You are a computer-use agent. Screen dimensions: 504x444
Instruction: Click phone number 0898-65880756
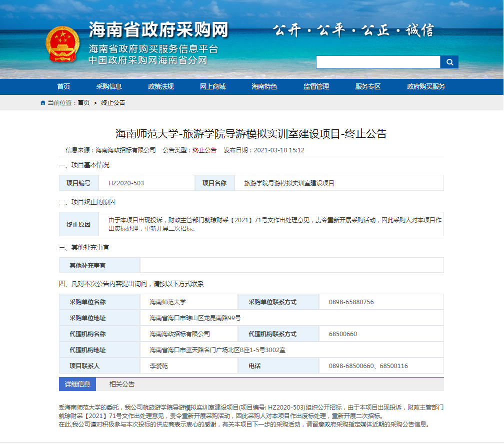pos(351,302)
